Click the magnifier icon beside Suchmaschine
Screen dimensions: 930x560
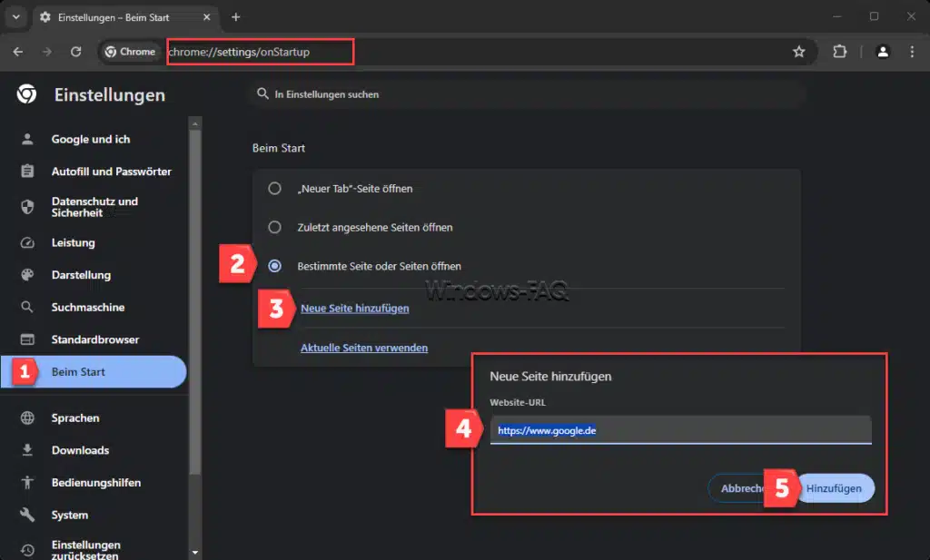[x=27, y=307]
